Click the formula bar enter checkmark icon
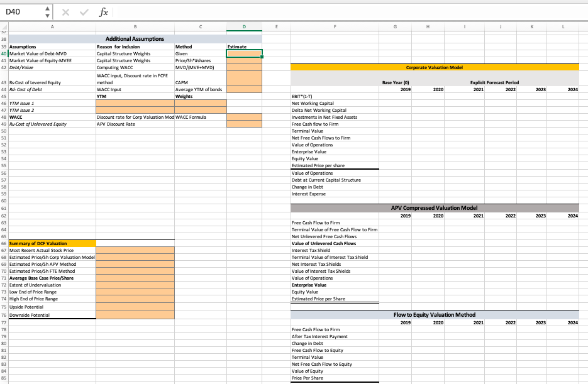 84,13
